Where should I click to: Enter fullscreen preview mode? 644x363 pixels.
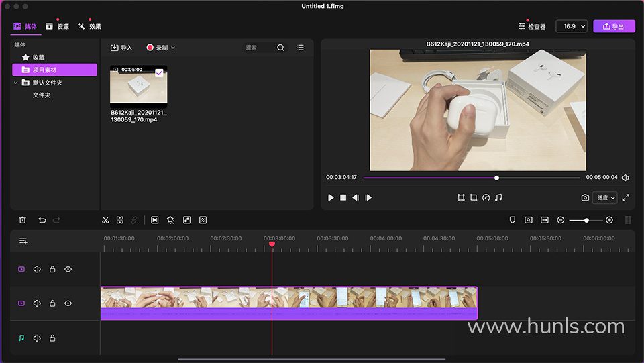coord(625,197)
